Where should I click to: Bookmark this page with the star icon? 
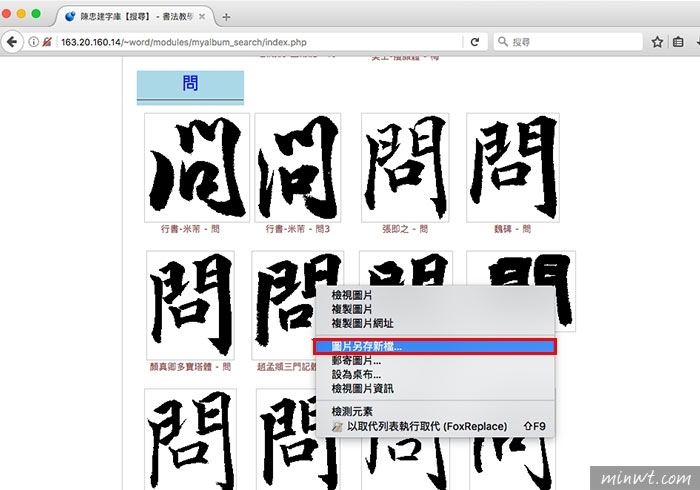657,42
